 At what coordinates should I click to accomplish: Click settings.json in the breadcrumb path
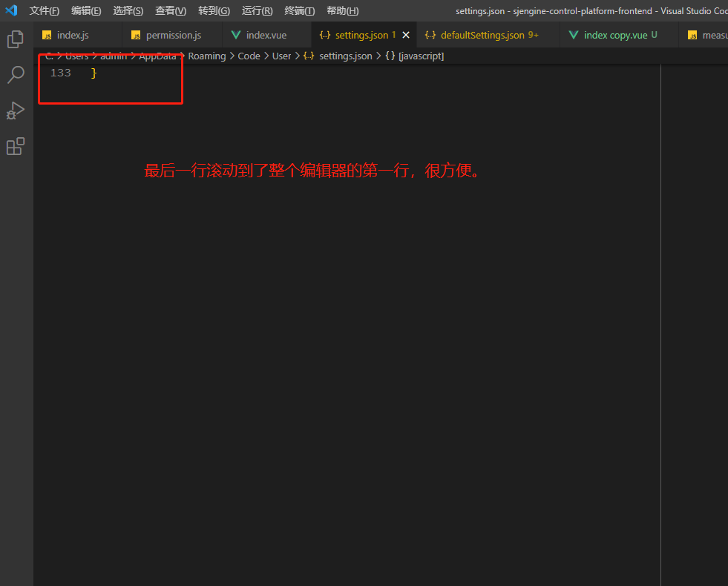pyautogui.click(x=345, y=56)
